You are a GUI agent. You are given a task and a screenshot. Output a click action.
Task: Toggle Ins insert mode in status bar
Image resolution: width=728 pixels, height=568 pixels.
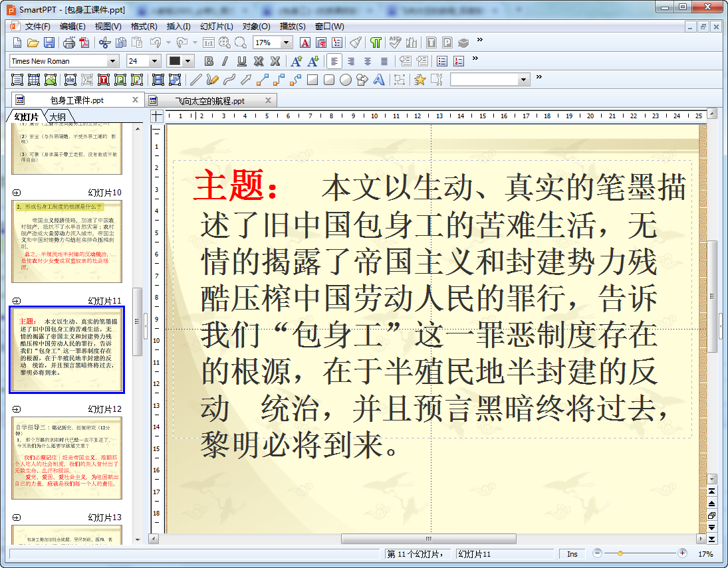pyautogui.click(x=572, y=553)
